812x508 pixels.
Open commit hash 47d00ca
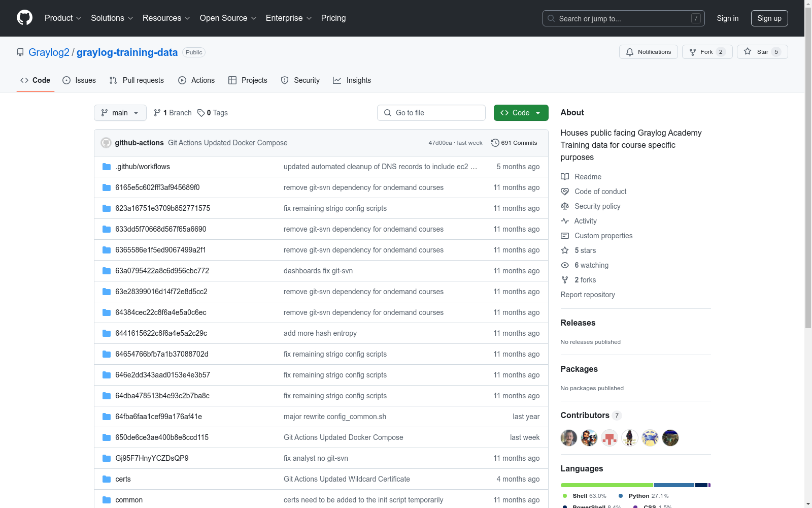coord(440,143)
